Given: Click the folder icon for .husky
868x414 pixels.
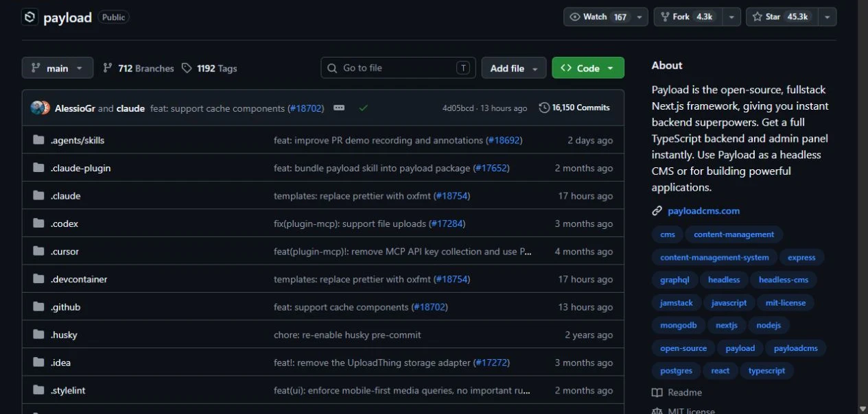Looking at the screenshot, I should 38,334.
